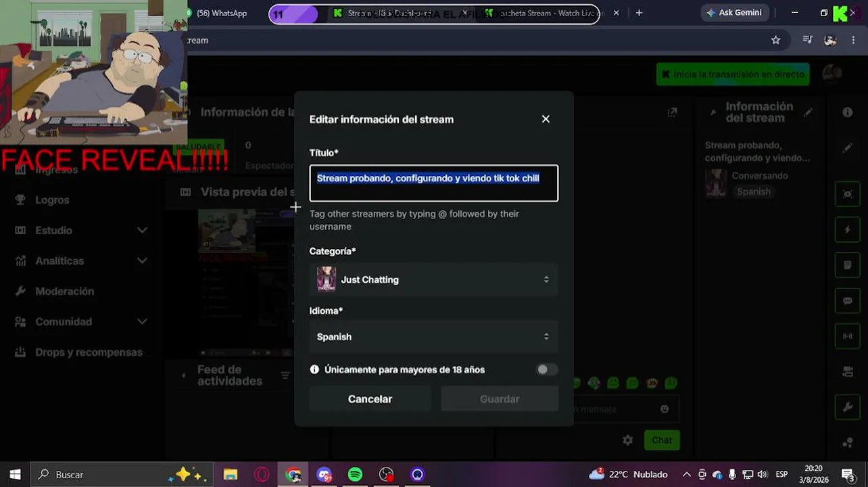Open the emoji picker in chat input
The width and height of the screenshot is (868, 487).
[x=665, y=409]
